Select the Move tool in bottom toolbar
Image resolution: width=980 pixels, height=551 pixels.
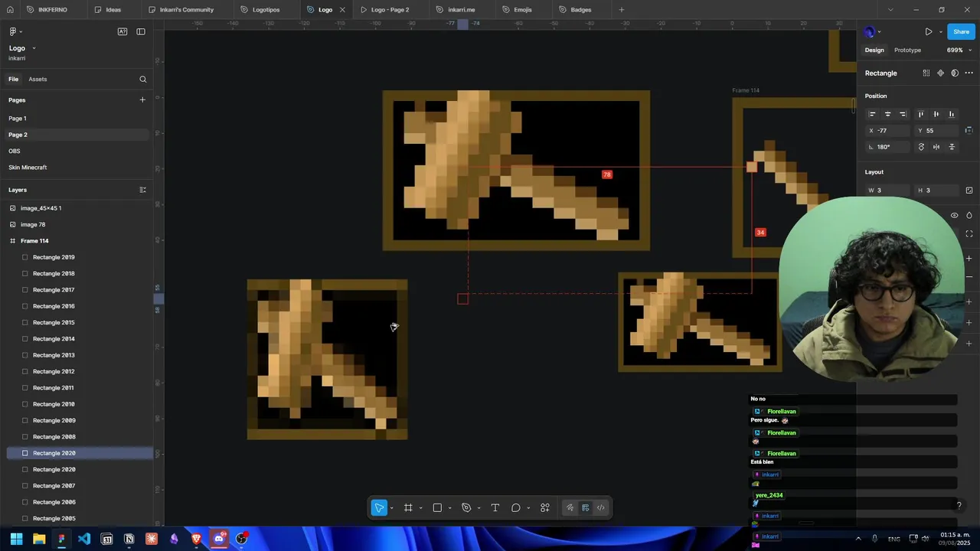379,507
